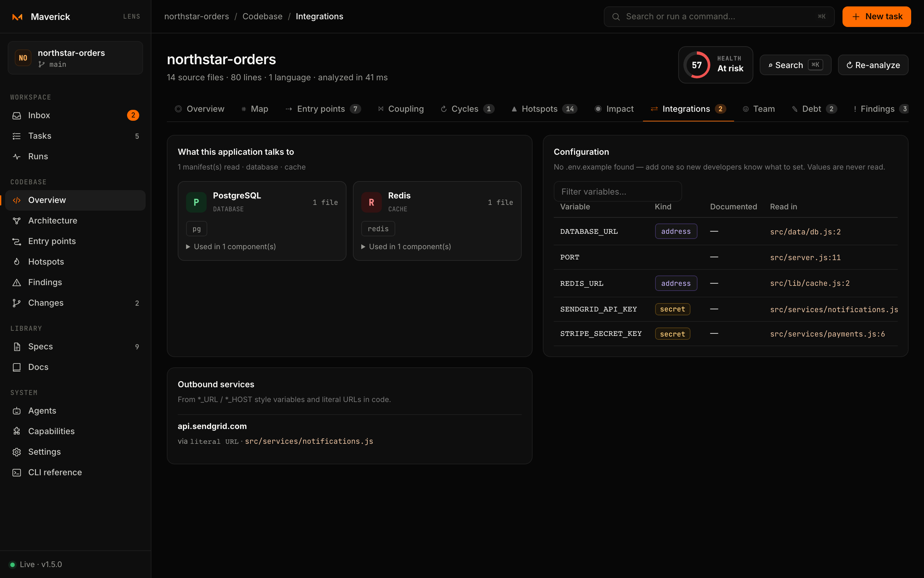The image size is (924, 578).
Task: Click the Redis R badge icon
Action: click(372, 202)
